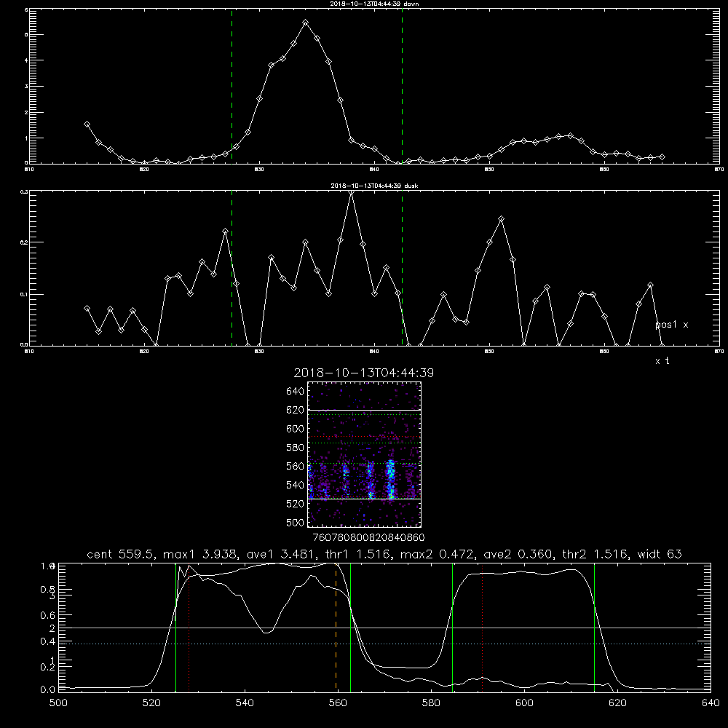Screen dimensions: 728x728
Task: Click the left green dashed line in the dawn plot
Action: pos(232,86)
